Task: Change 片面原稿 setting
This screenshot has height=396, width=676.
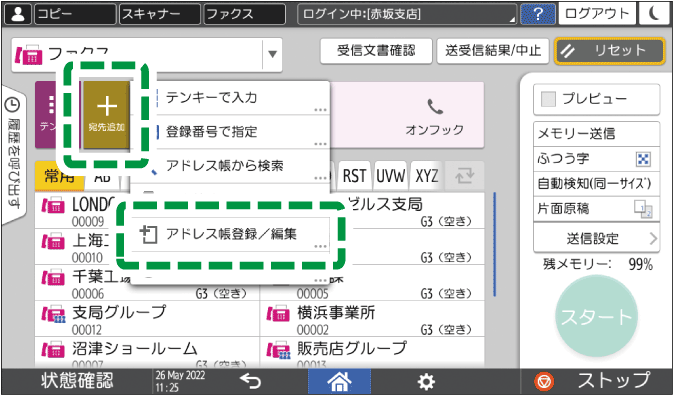Action: tap(596, 209)
